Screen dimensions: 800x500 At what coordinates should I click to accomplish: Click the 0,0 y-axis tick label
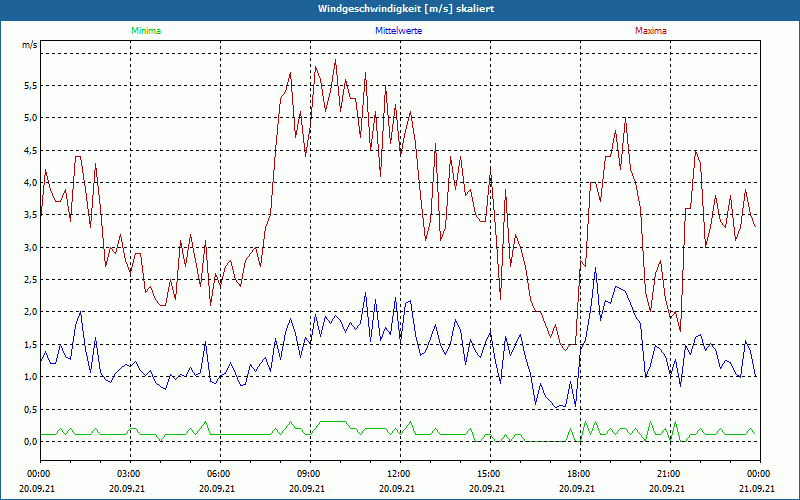point(29,442)
